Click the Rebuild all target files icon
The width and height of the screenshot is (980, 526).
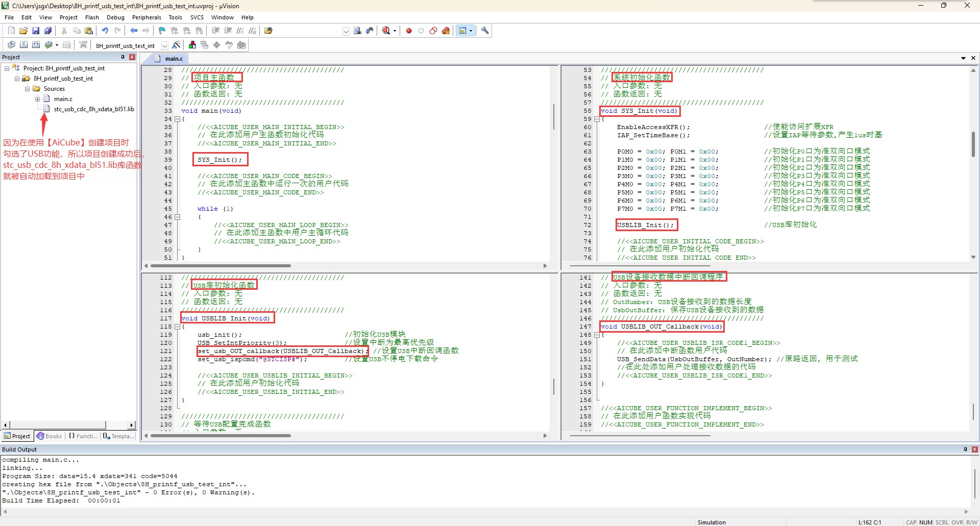click(36, 45)
